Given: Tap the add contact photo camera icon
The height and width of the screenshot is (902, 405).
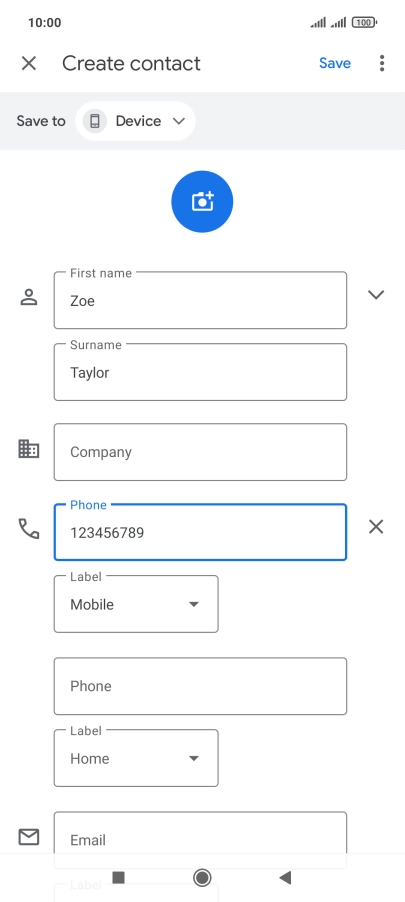Looking at the screenshot, I should [x=202, y=201].
